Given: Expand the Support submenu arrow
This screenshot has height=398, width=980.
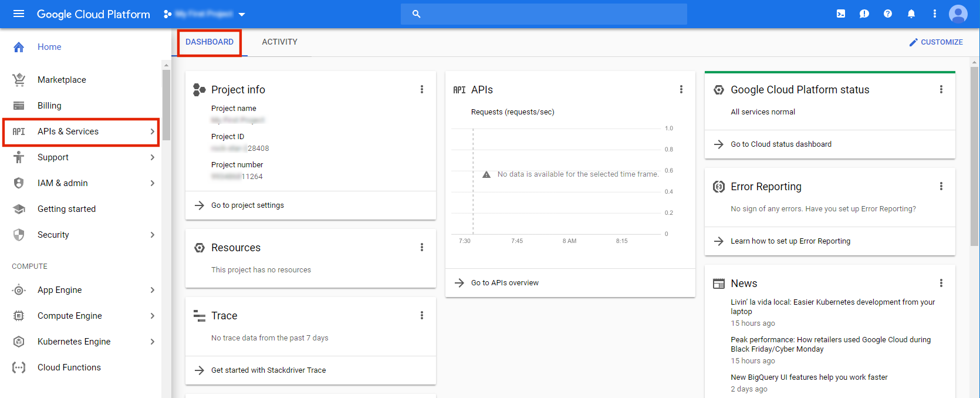Looking at the screenshot, I should [x=152, y=157].
